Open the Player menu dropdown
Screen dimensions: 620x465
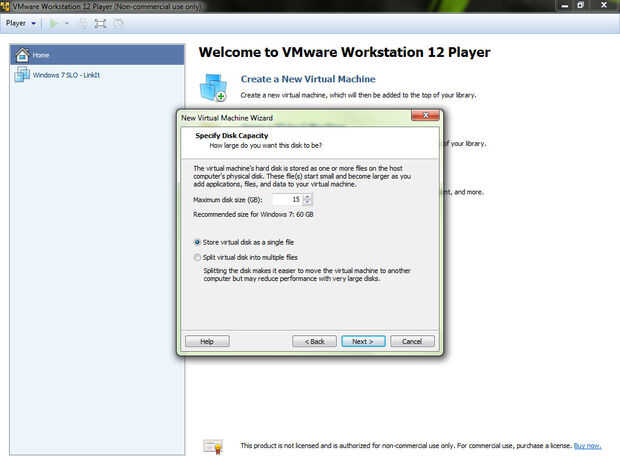21,23
